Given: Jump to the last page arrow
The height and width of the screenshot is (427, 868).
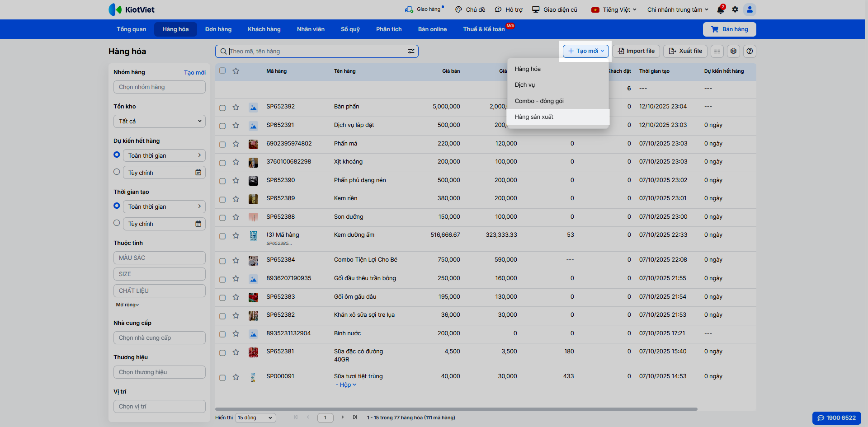Looking at the screenshot, I should point(355,417).
